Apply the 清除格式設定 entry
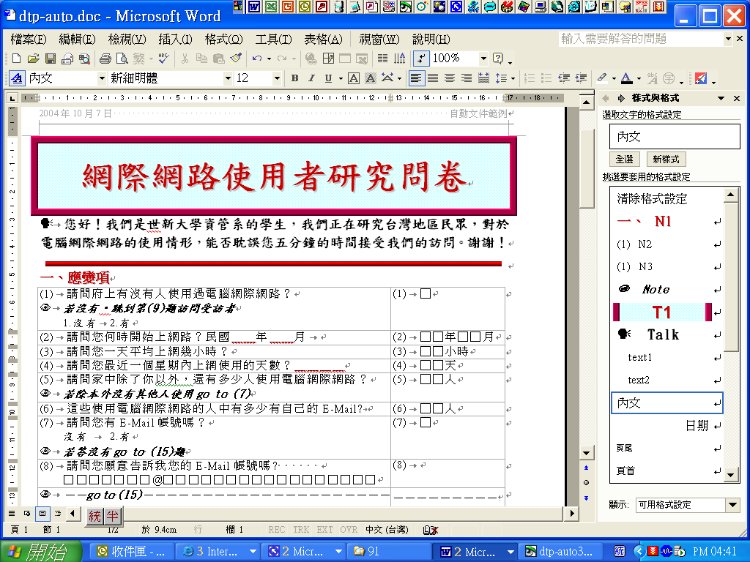This screenshot has width=750, height=562. tap(668, 198)
